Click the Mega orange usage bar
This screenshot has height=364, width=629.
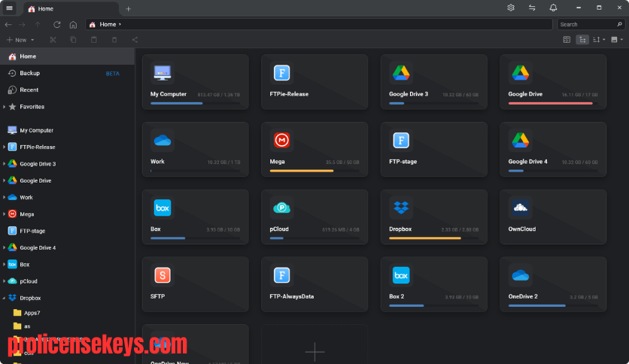pyautogui.click(x=302, y=171)
